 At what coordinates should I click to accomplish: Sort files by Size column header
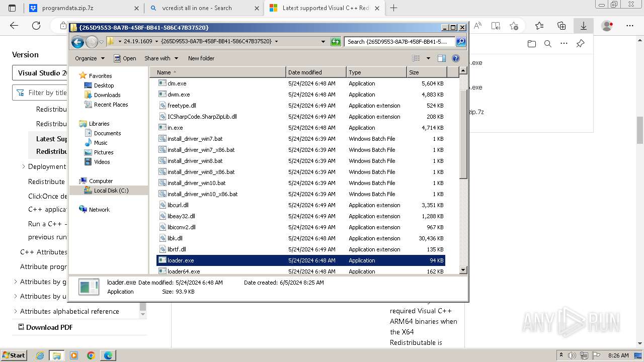point(426,72)
